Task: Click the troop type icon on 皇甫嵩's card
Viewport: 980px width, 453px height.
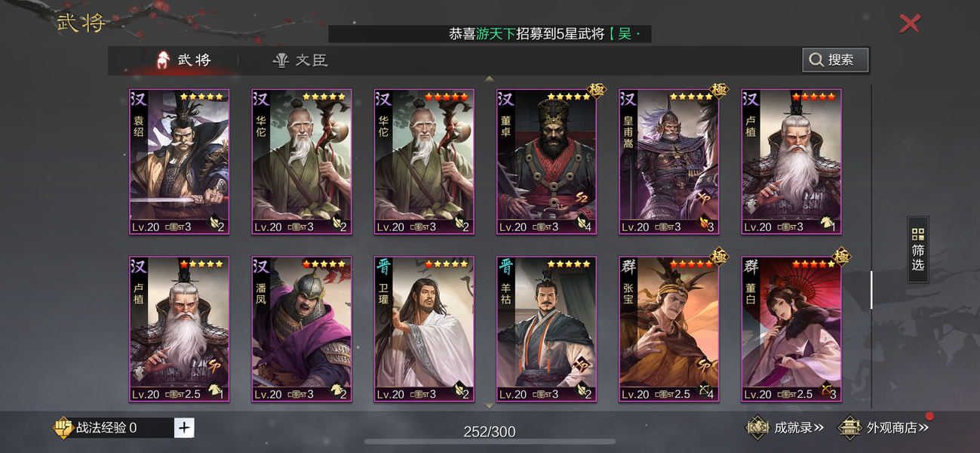Action: point(704,223)
